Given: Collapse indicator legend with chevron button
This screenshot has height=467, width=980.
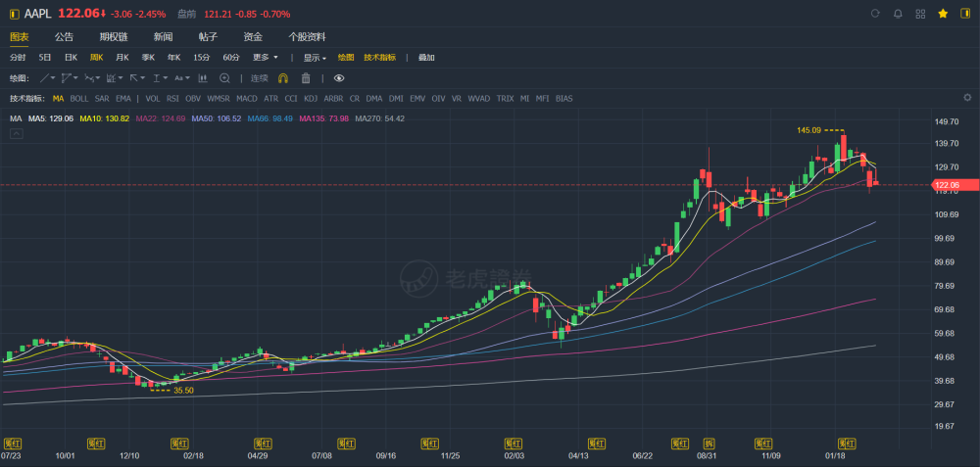Looking at the screenshot, I should click(17, 133).
